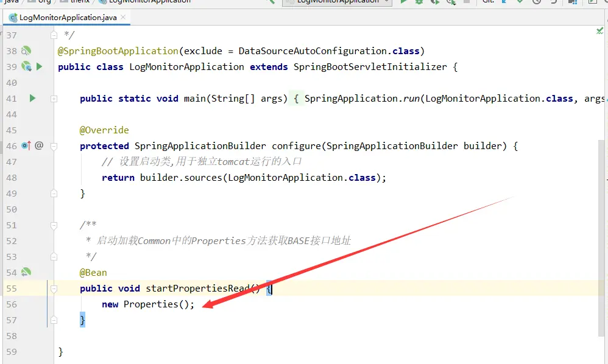Image resolution: width=608 pixels, height=364 pixels.
Task: Click the highlighted closing brace on line 57
Action: 82,320
